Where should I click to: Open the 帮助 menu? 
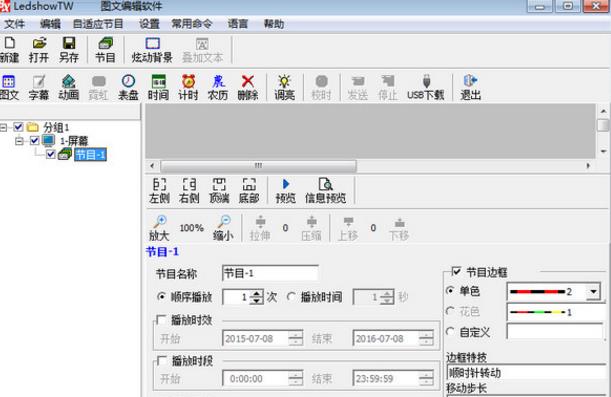(x=274, y=24)
